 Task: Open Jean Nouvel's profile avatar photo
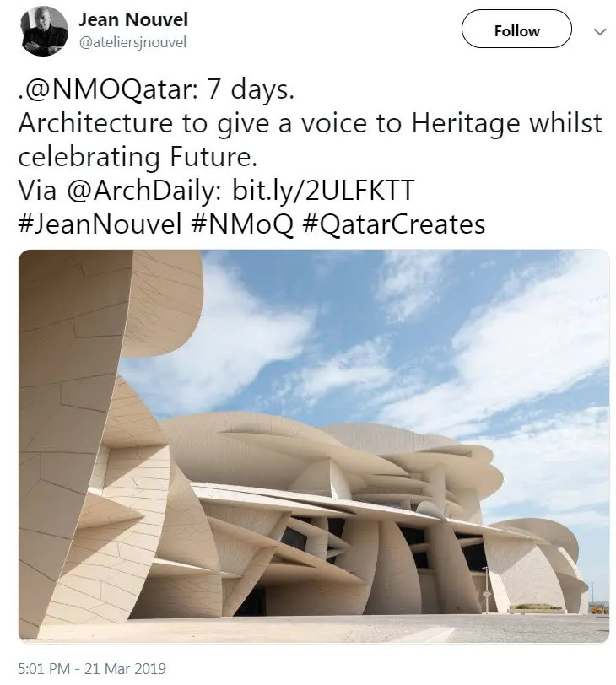pos(45,31)
